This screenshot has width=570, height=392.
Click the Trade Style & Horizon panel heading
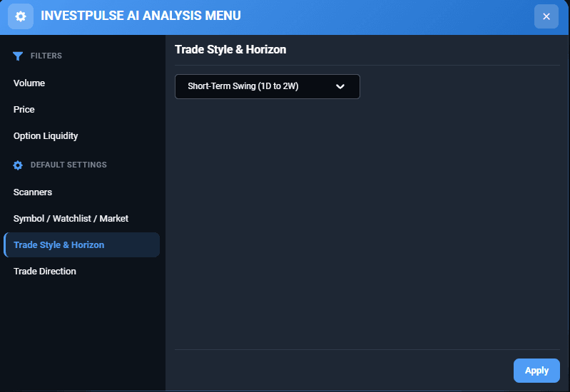coord(230,49)
